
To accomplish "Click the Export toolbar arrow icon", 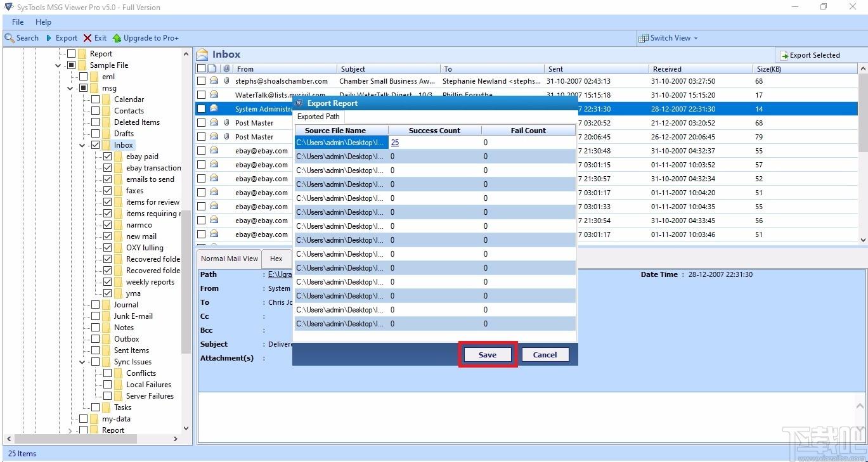I will (49, 38).
